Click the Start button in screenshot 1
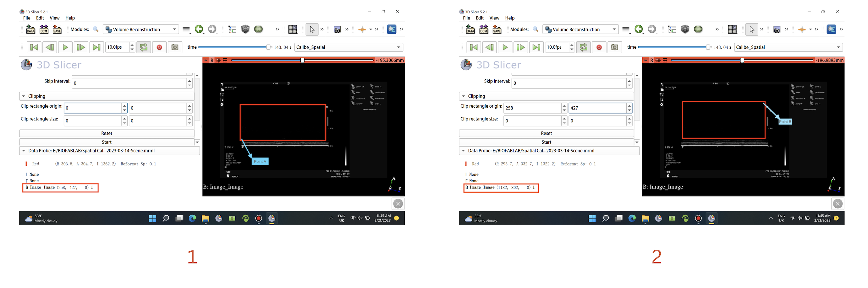 point(107,142)
